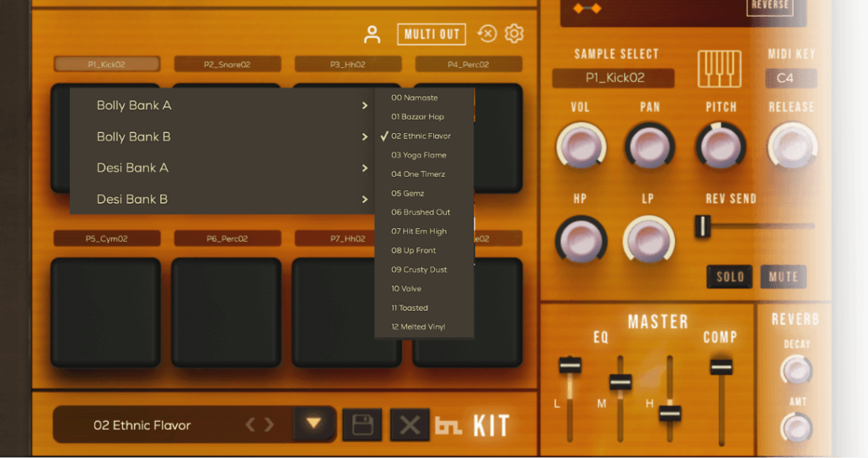Select the P2_Snare02 pad label
Screen dimensions: 868x458
pos(228,65)
